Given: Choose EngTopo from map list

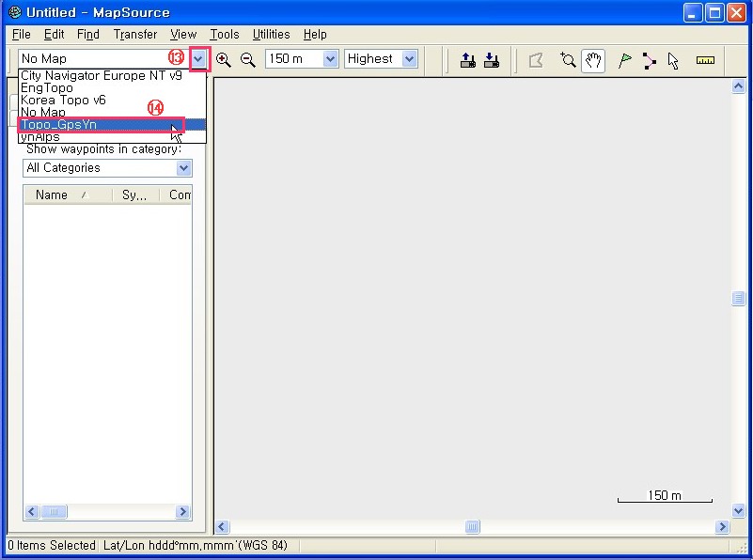Looking at the screenshot, I should pyautogui.click(x=113, y=87).
